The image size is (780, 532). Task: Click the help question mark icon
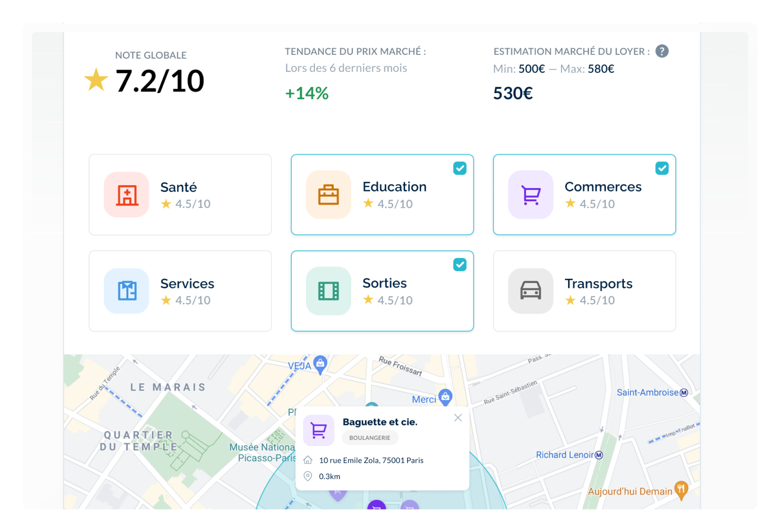(x=662, y=51)
